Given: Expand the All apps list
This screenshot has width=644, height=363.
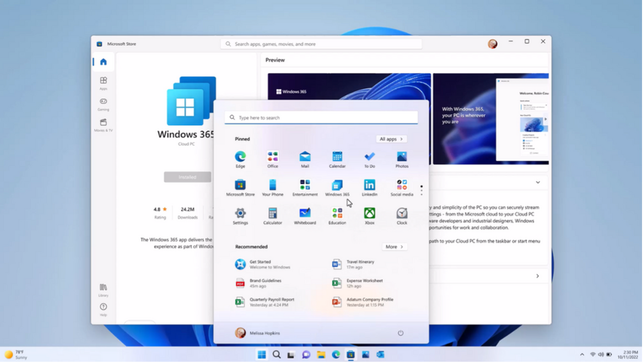Looking at the screenshot, I should click(390, 139).
